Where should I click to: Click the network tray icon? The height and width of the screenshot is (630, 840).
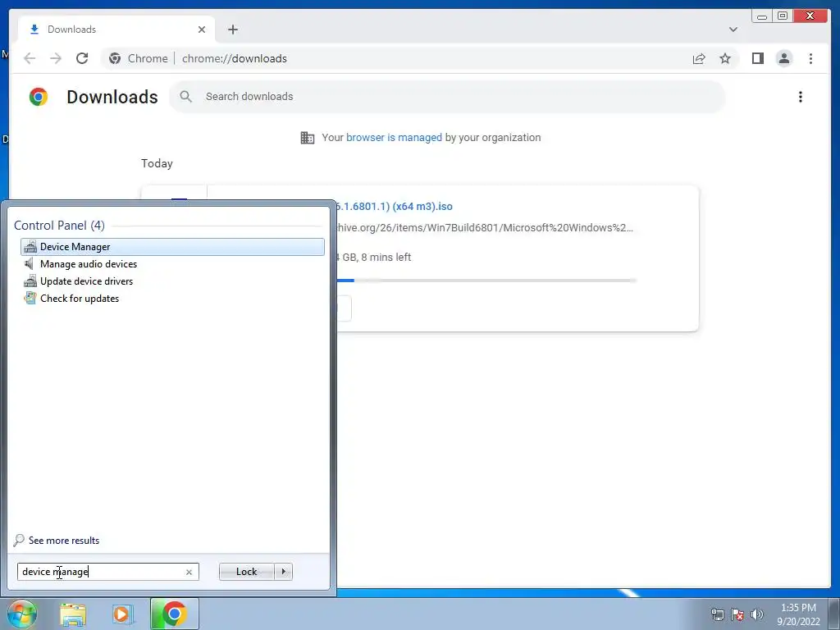click(x=717, y=614)
